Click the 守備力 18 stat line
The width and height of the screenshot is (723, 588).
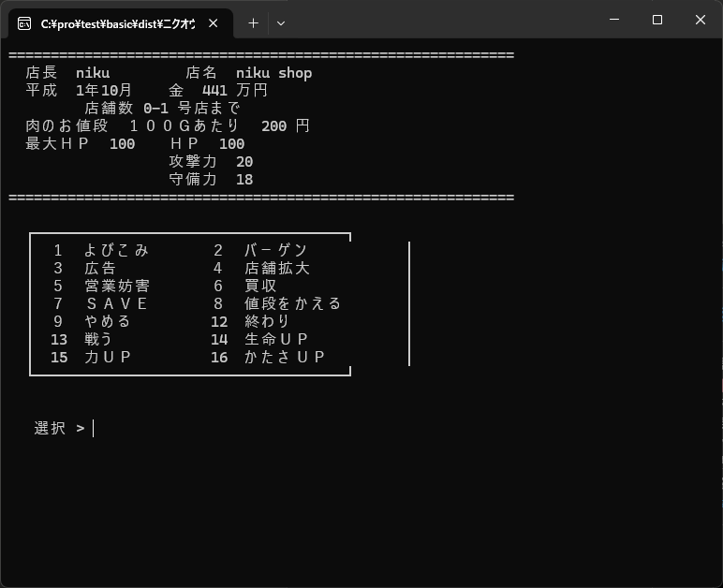pyautogui.click(x=211, y=179)
